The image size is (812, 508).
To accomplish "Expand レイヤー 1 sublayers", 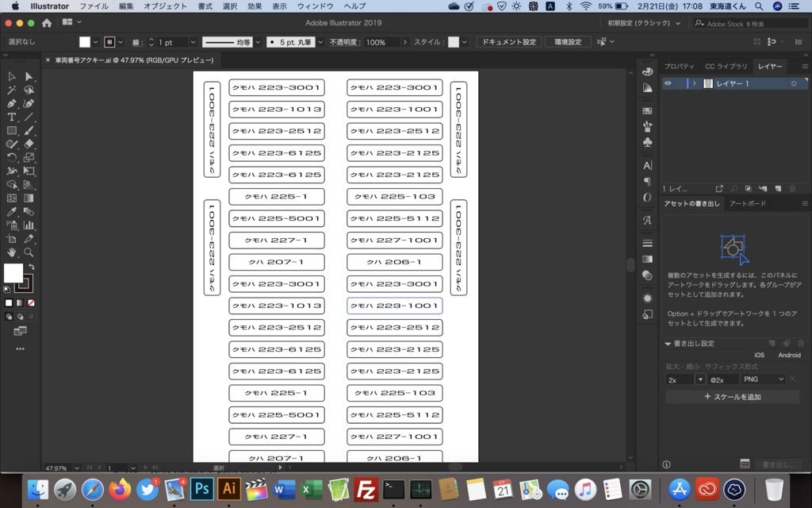I will (x=695, y=83).
